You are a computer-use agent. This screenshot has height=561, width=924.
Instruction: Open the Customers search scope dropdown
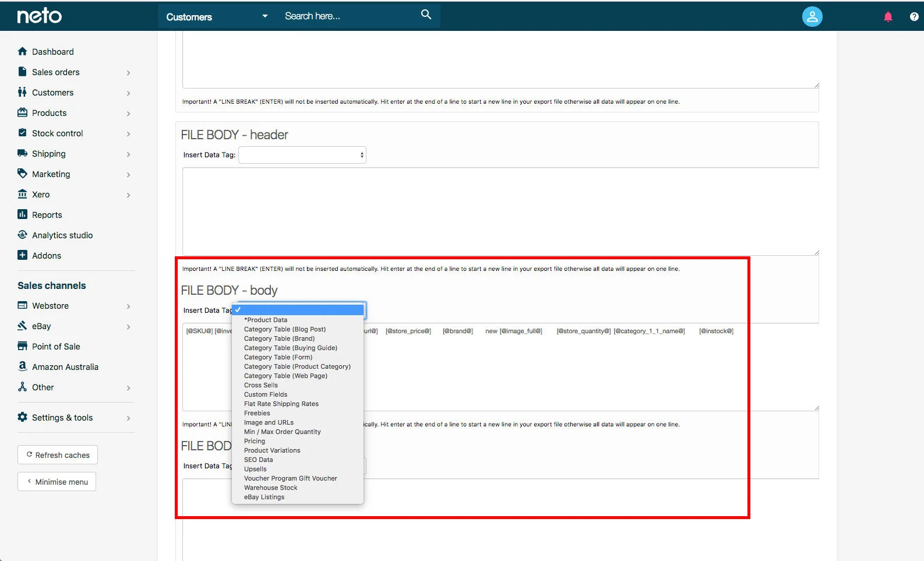point(217,16)
